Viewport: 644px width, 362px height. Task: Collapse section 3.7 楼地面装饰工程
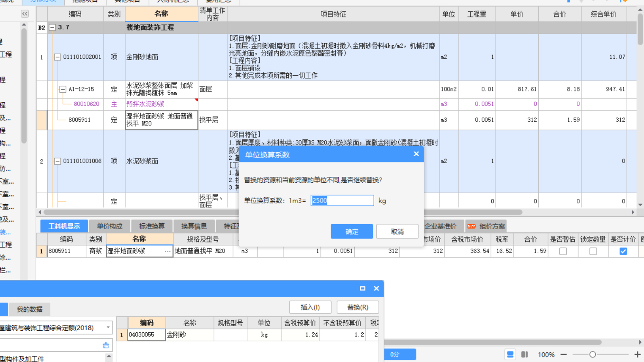pos(52,27)
